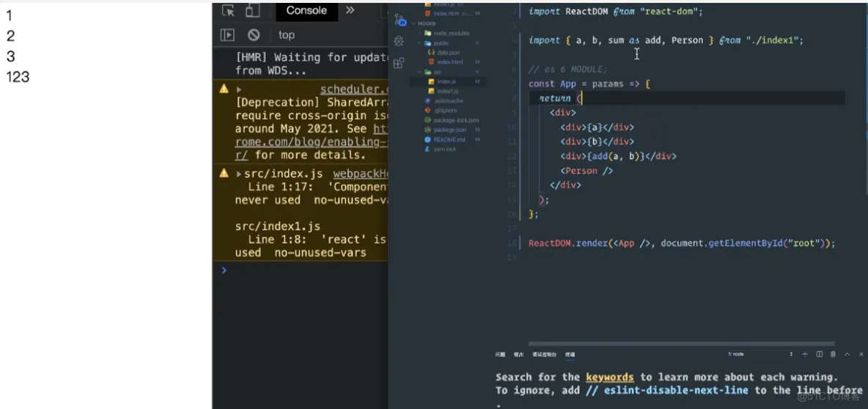
Task: Click the node icon beside package-lock.json
Action: (x=427, y=119)
